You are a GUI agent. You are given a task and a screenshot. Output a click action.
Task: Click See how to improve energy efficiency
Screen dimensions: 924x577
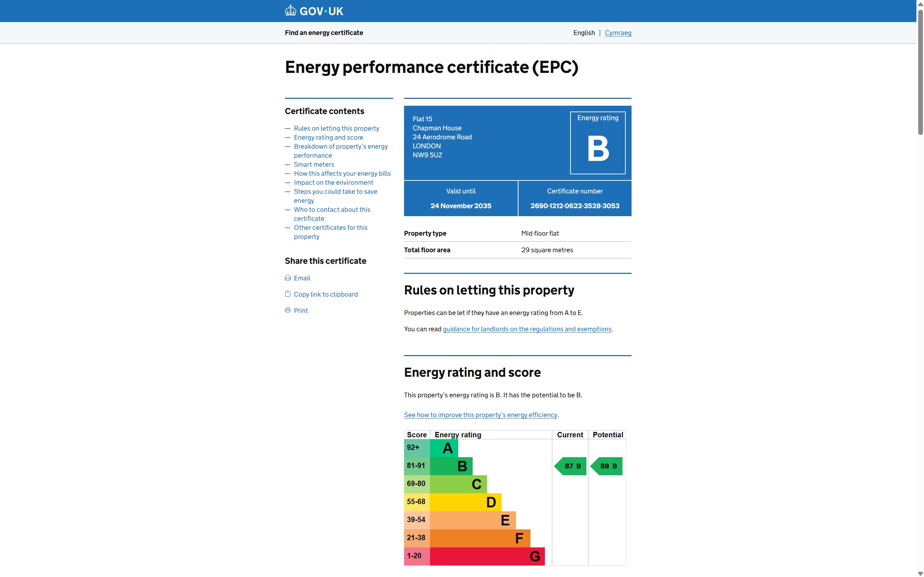[x=480, y=415]
